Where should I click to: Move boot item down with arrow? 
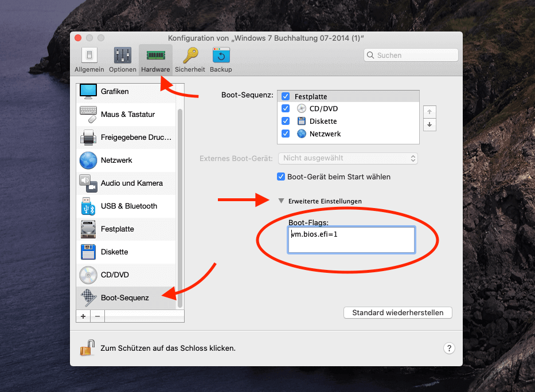point(429,125)
